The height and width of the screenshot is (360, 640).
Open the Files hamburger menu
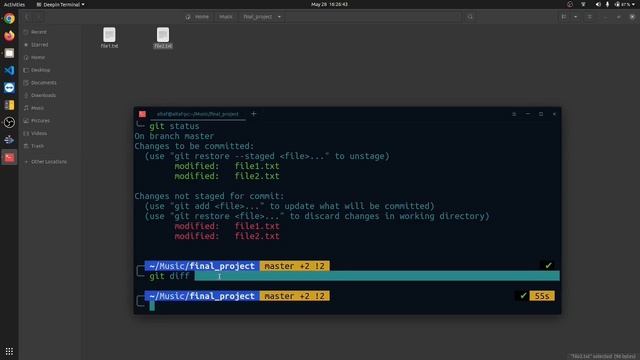589,17
